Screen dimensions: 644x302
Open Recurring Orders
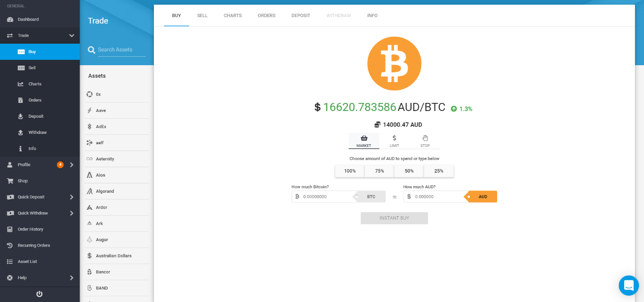[x=40, y=245]
